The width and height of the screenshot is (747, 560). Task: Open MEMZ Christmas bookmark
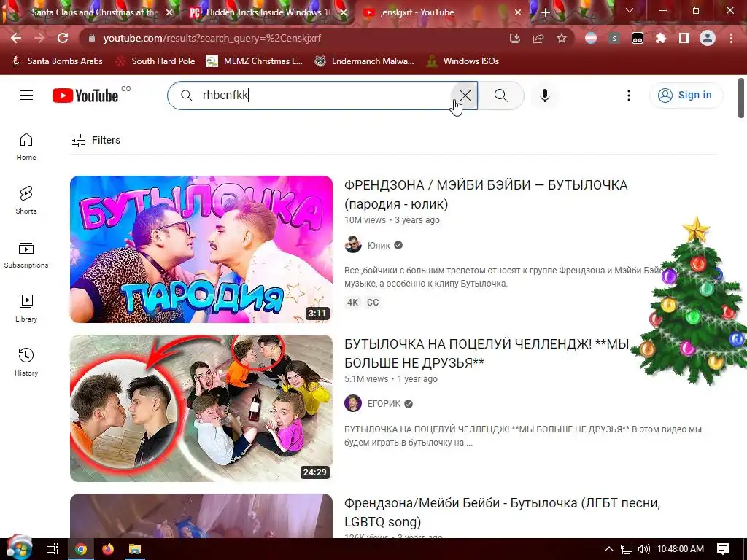tap(255, 61)
